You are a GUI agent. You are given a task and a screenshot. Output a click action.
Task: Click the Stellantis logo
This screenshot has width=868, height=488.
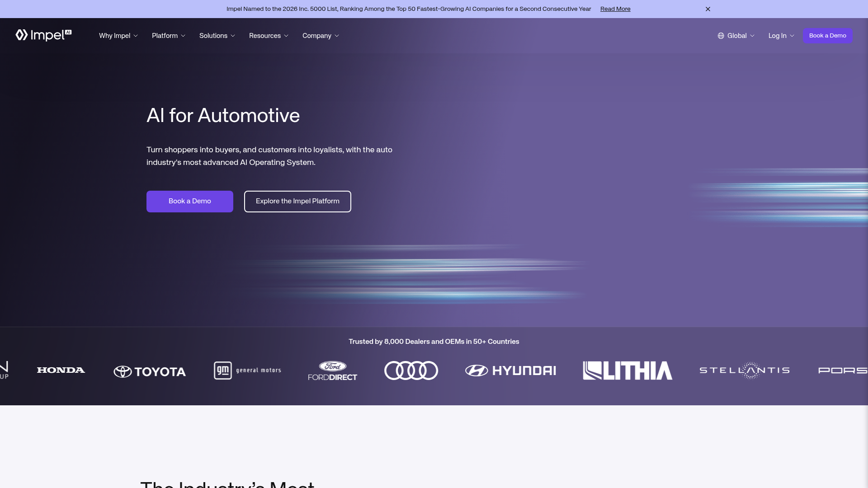tap(745, 371)
